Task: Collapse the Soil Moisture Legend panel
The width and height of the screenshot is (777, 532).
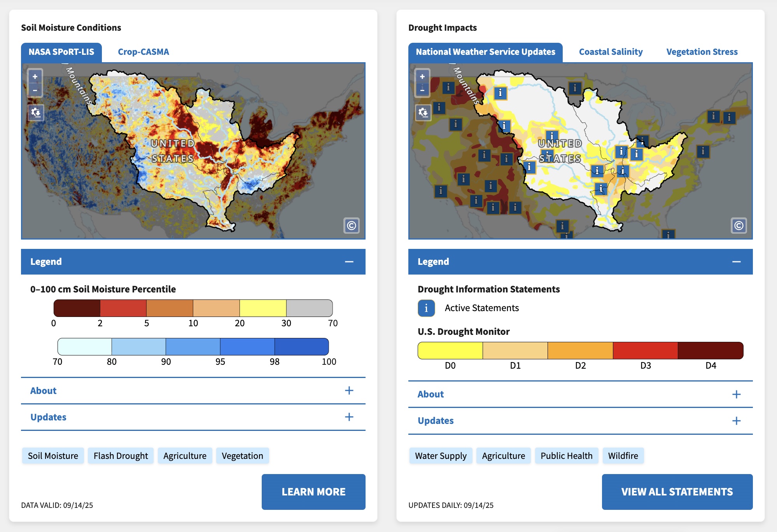Action: pyautogui.click(x=349, y=262)
